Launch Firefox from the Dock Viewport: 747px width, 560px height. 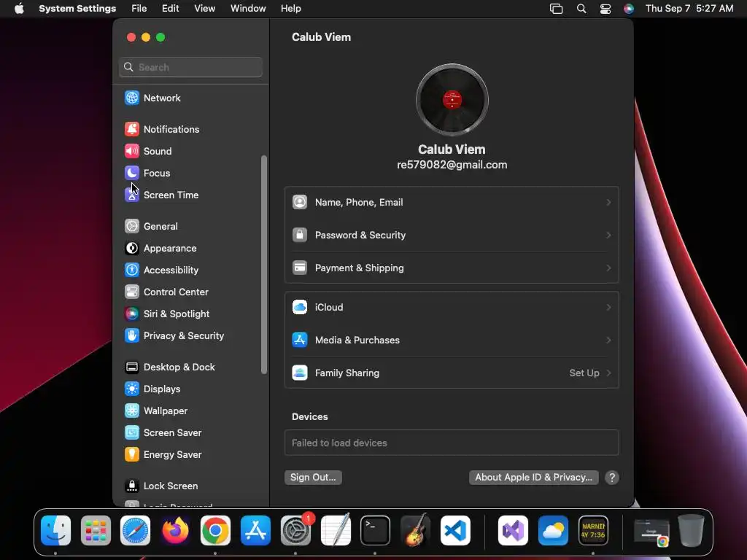(175, 530)
